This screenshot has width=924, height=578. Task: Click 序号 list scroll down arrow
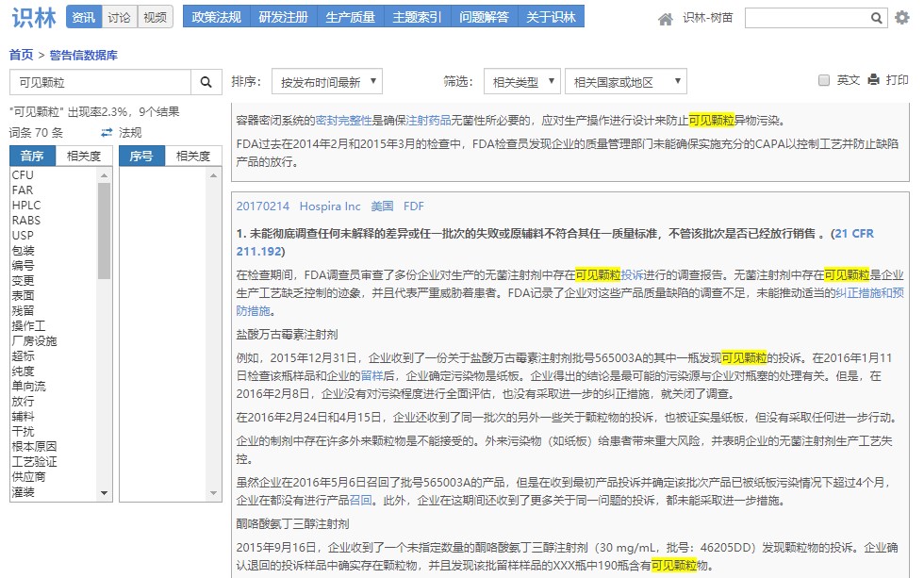coord(213,493)
